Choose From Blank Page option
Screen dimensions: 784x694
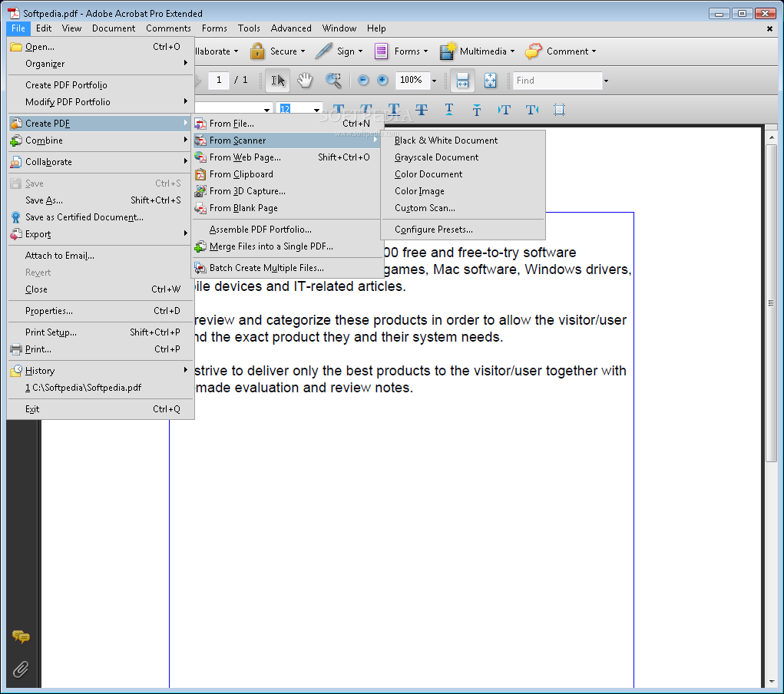286,208
